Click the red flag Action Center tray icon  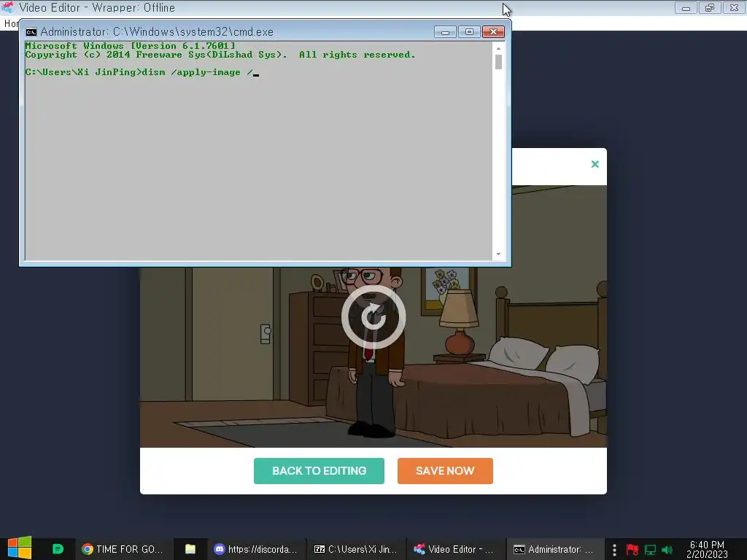(x=632, y=550)
